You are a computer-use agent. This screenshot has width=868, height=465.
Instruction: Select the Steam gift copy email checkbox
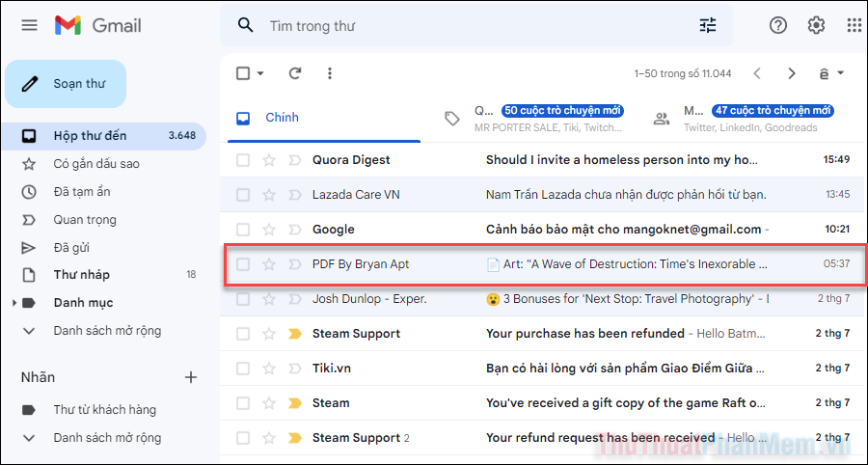click(243, 403)
